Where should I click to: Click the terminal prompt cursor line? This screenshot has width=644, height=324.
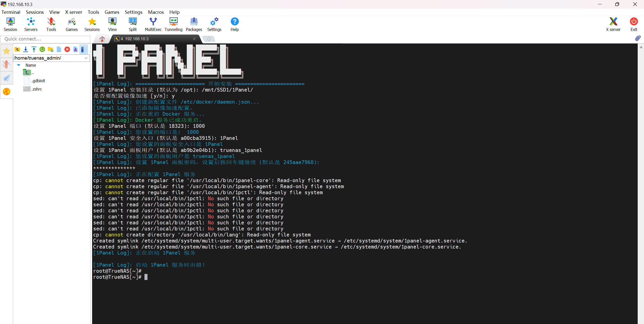(x=120, y=277)
